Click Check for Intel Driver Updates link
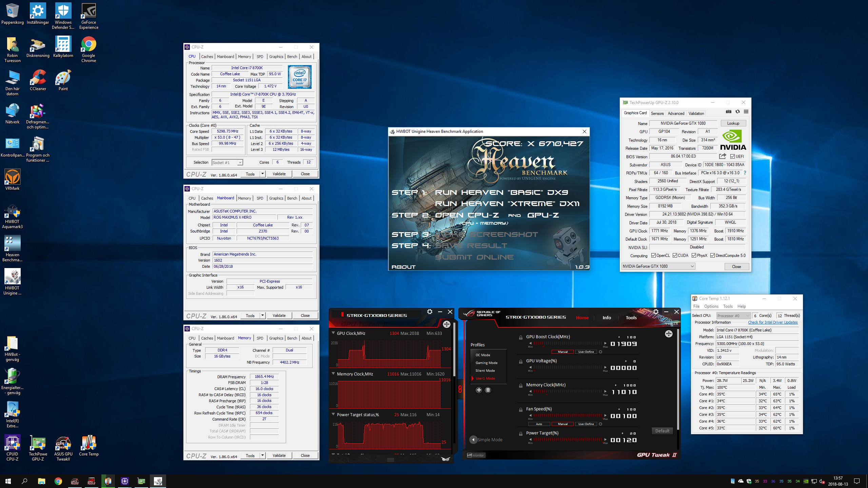Viewport: 868px width, 488px height. tap(773, 322)
